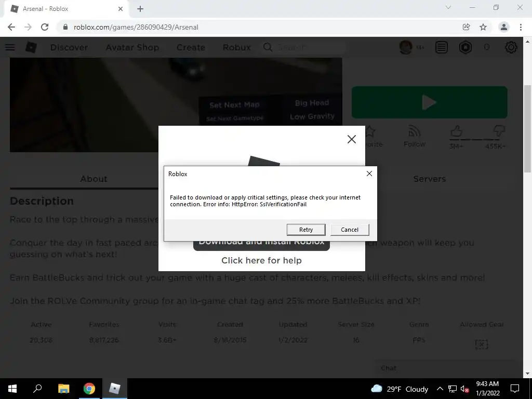Open the 'Click here for help' link
This screenshot has width=532, height=399.
[x=261, y=260]
